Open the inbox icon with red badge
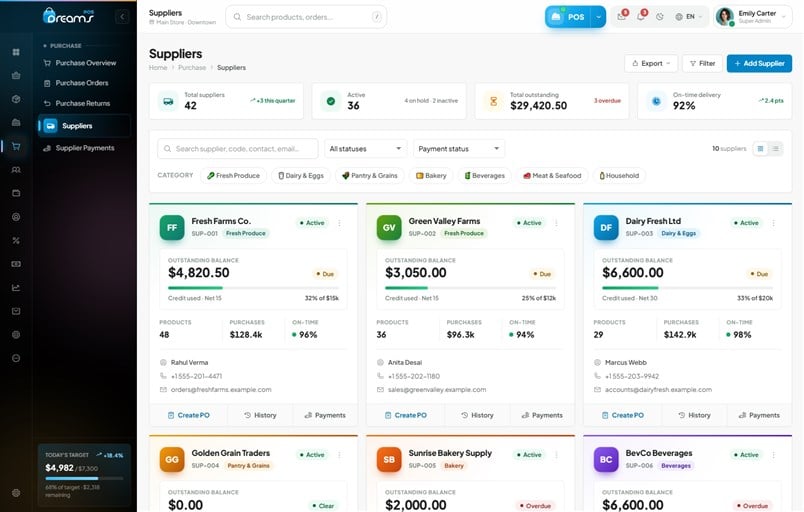This screenshot has height=512, width=804. (x=621, y=16)
